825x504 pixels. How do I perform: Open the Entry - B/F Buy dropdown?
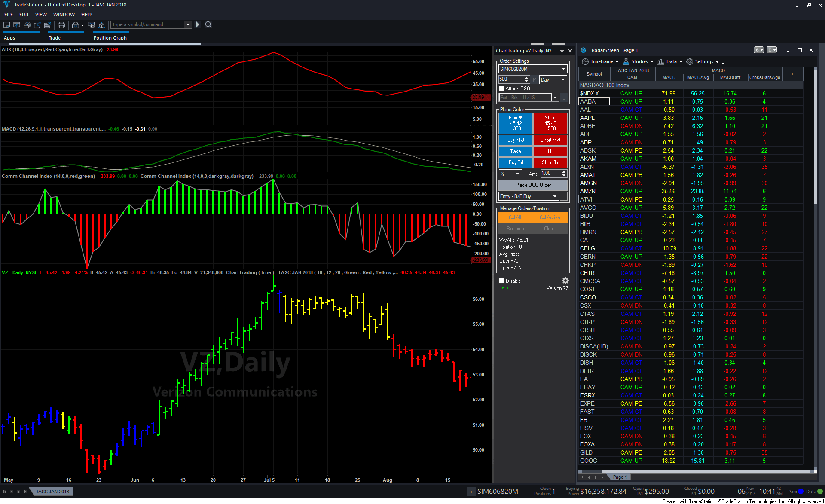click(555, 196)
